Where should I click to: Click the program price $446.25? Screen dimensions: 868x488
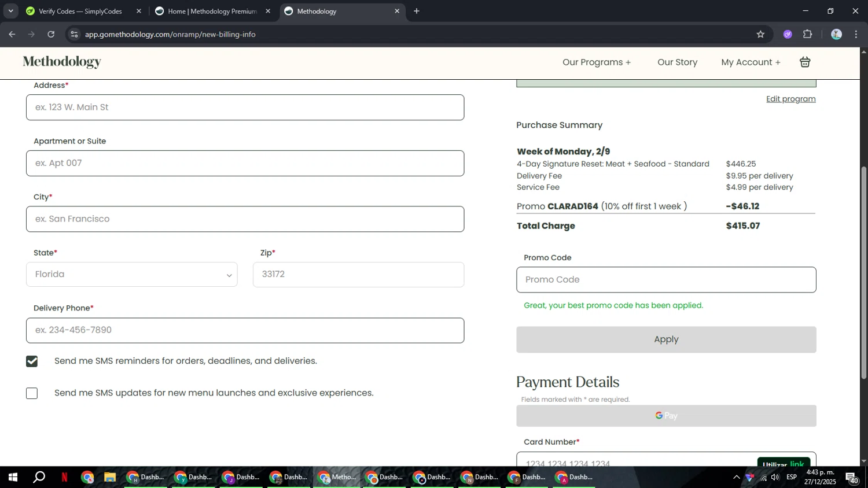pyautogui.click(x=741, y=164)
